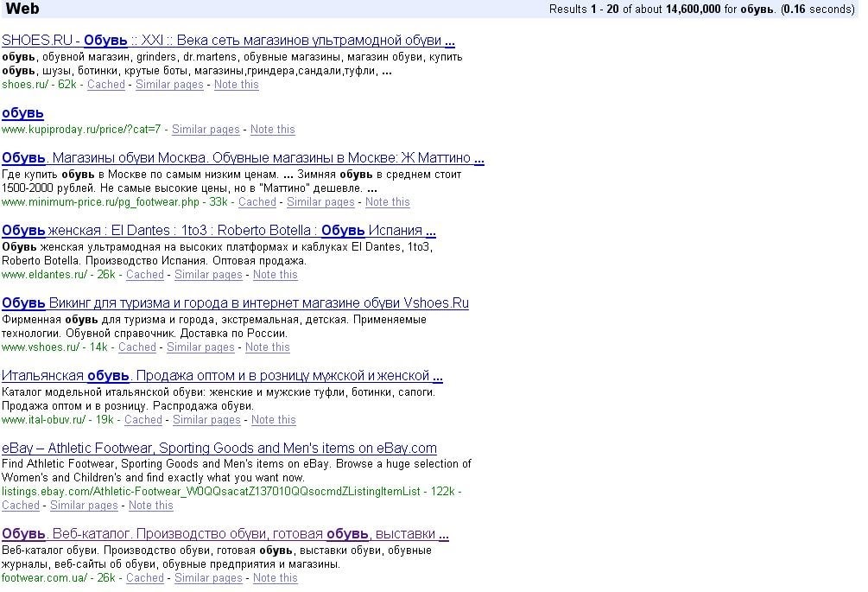The image size is (868, 592).
Task: Click '(0.16 seconds)' search time text
Action: [818, 9]
